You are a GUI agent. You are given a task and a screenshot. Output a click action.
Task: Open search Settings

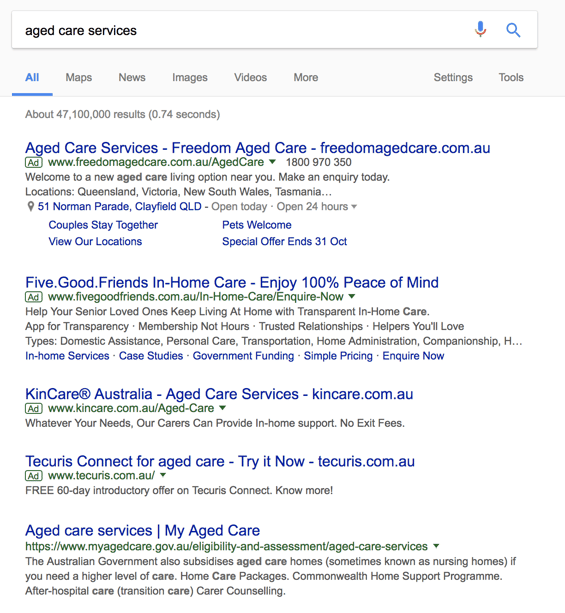pos(453,77)
